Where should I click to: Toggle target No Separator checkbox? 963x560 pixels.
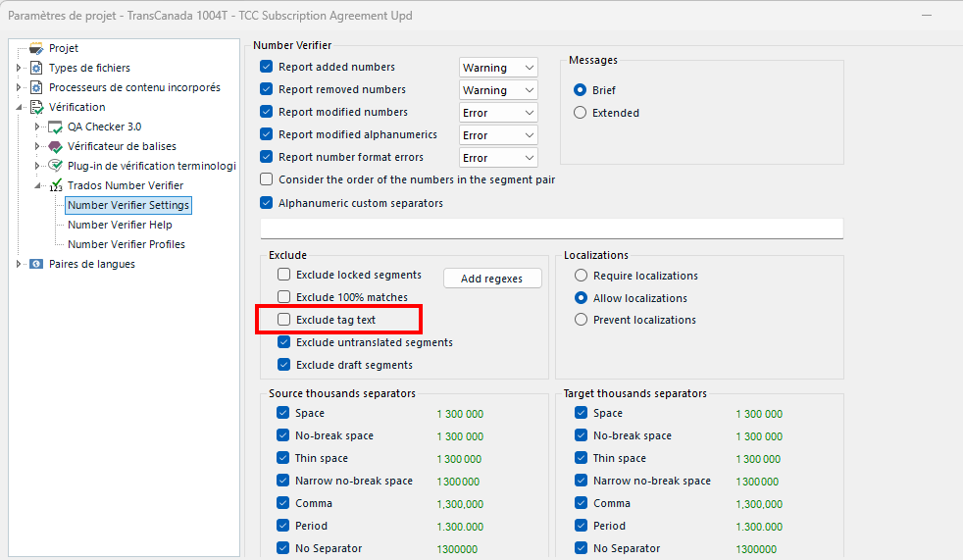(x=581, y=547)
